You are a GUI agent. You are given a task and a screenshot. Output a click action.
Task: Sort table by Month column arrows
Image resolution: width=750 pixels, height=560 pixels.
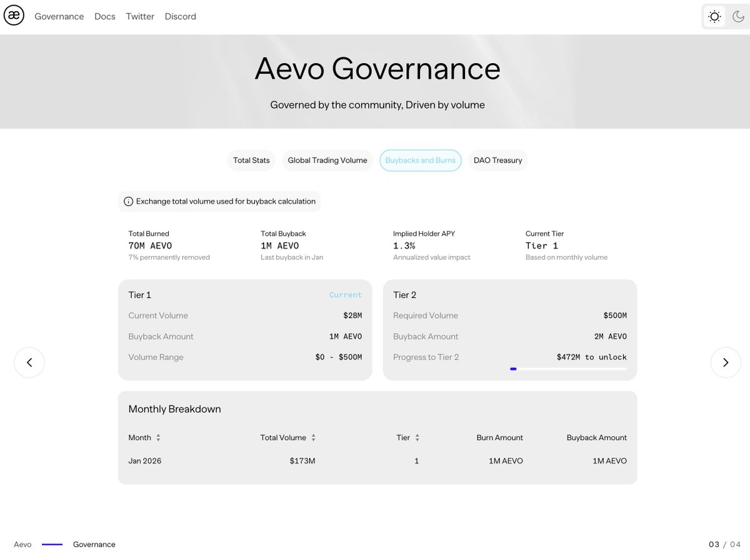coord(159,437)
